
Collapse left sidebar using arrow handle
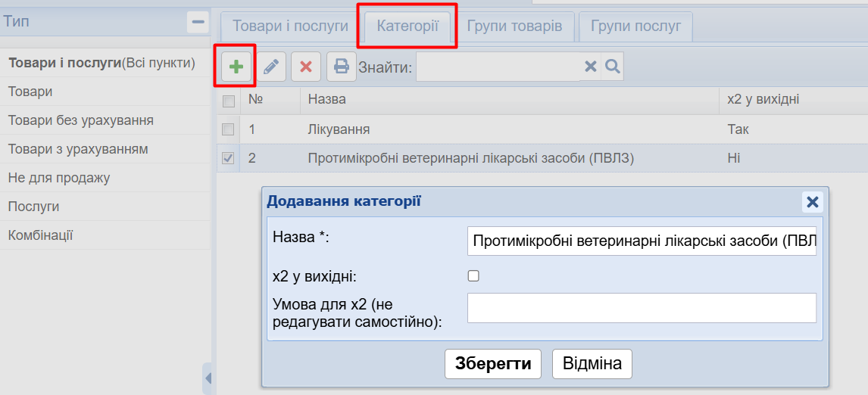(208, 378)
